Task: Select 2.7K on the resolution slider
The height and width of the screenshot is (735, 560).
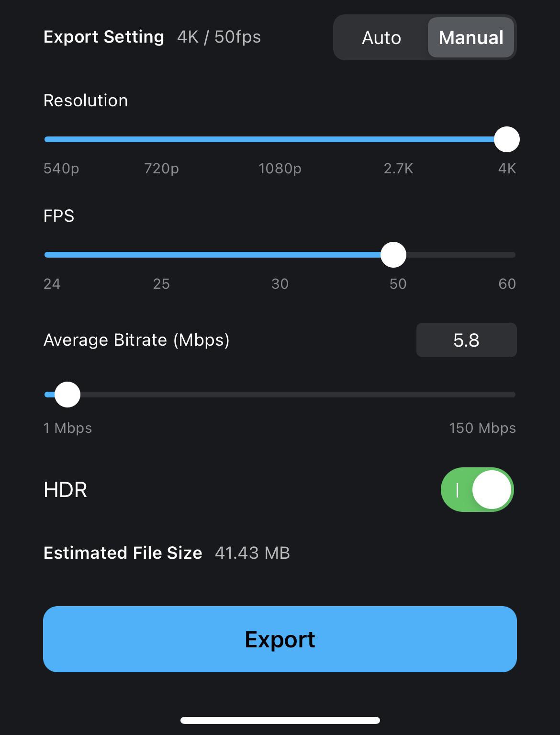Action: 398,139
